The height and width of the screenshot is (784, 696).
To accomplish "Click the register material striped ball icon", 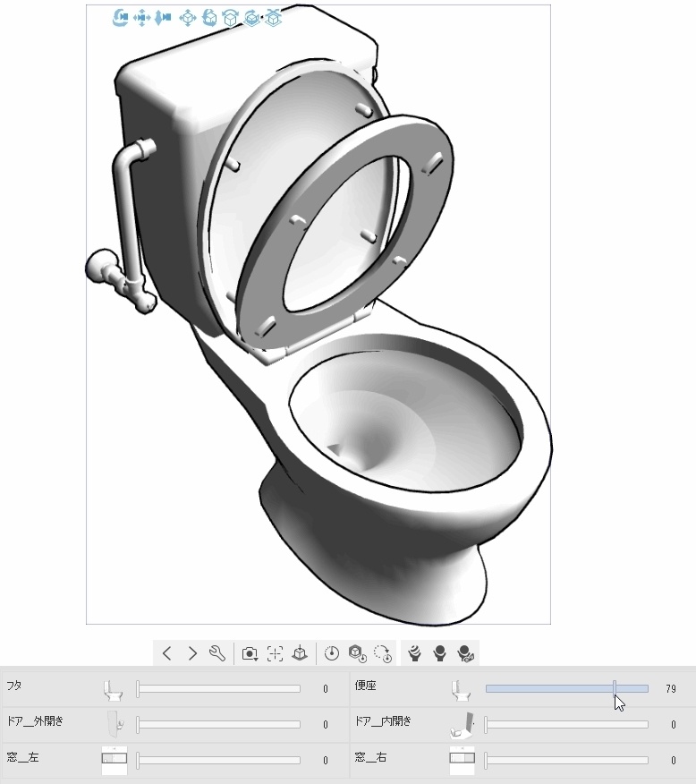I will click(415, 653).
